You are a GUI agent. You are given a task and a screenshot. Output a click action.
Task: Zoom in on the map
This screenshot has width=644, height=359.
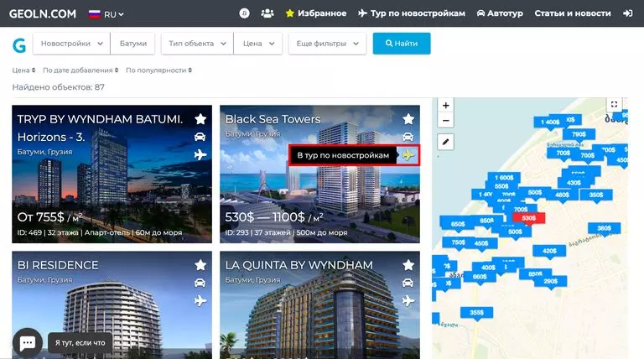(445, 105)
